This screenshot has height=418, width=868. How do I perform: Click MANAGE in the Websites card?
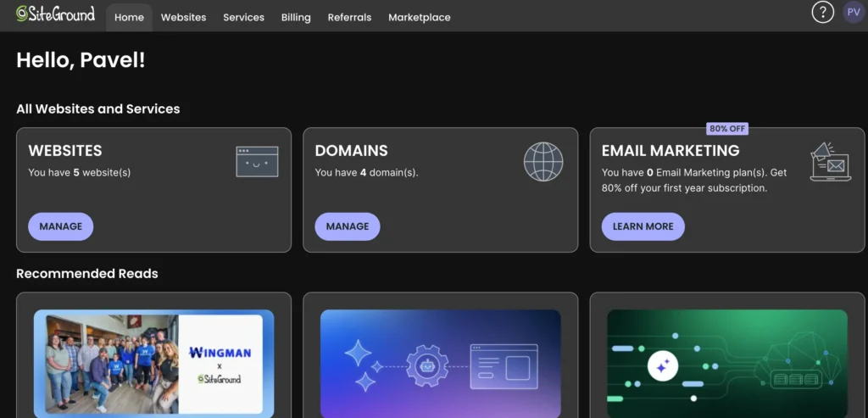tap(61, 226)
